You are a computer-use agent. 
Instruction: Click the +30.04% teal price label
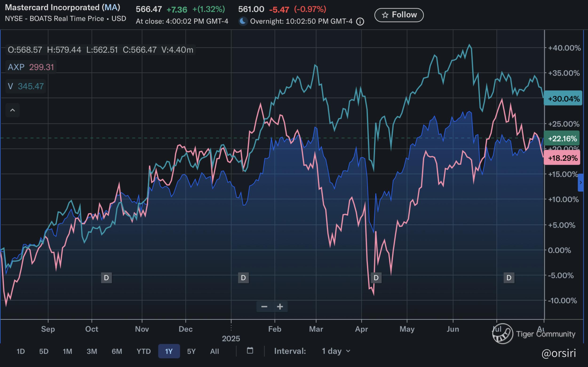pyautogui.click(x=563, y=99)
